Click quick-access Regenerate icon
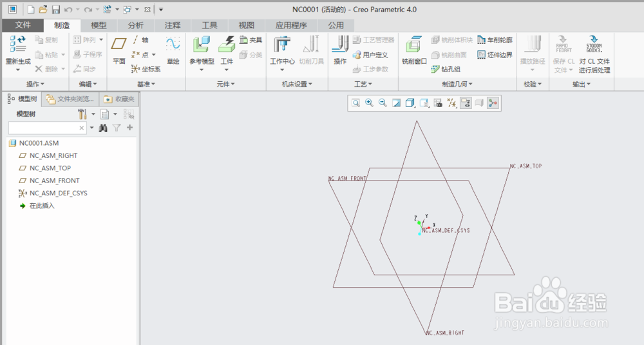 [x=107, y=10]
